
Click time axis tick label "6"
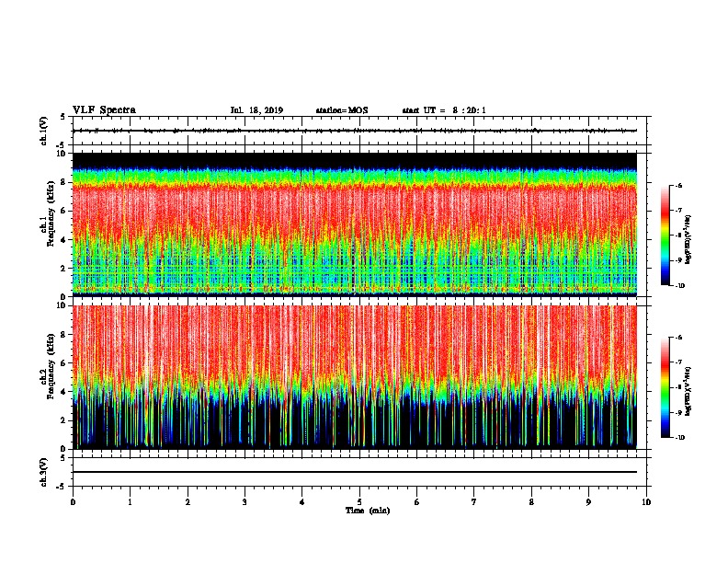417,502
